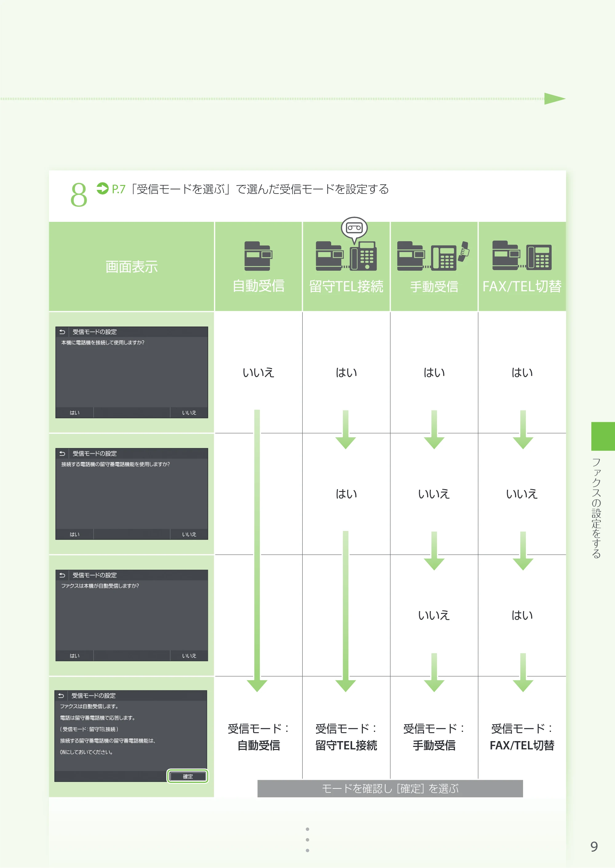Open the P.7 page reference link
615x868 pixels.
118,189
